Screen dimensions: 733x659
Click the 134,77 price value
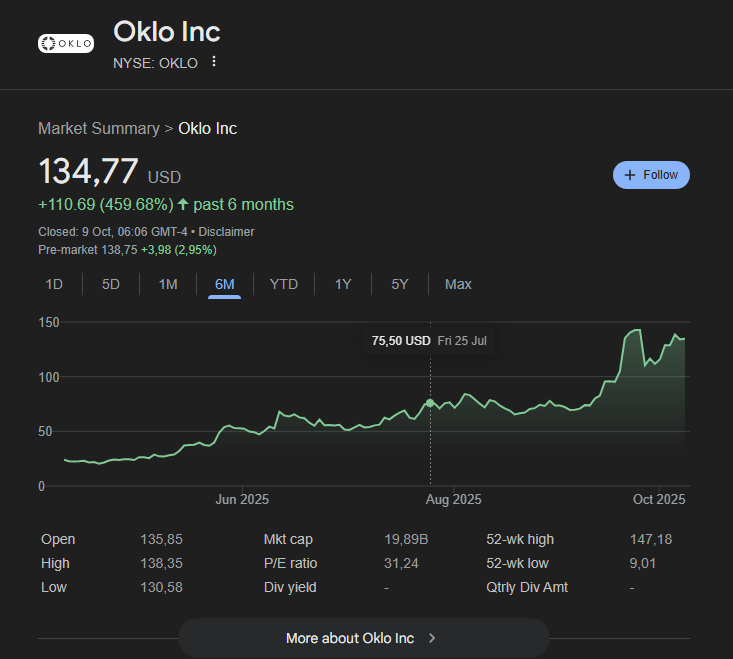click(x=88, y=171)
